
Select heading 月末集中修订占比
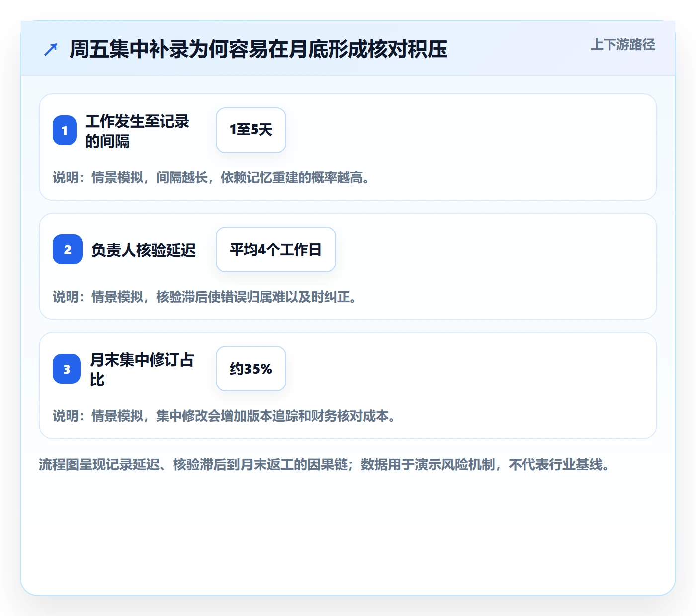[142, 369]
